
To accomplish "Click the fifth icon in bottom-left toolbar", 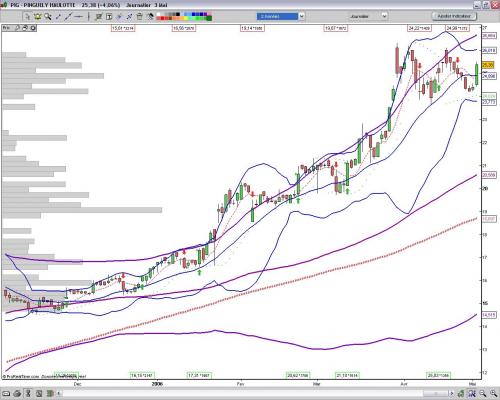I will point(50,394).
